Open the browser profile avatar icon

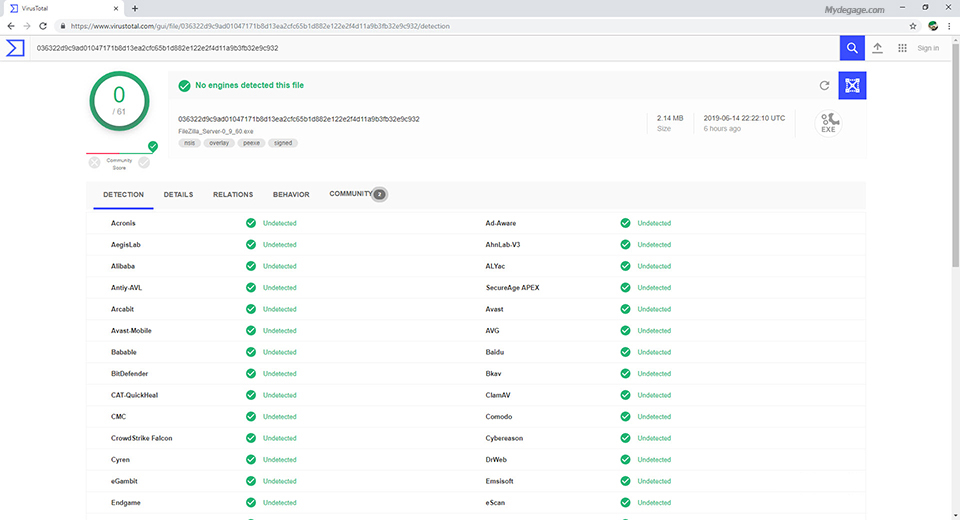(933, 26)
